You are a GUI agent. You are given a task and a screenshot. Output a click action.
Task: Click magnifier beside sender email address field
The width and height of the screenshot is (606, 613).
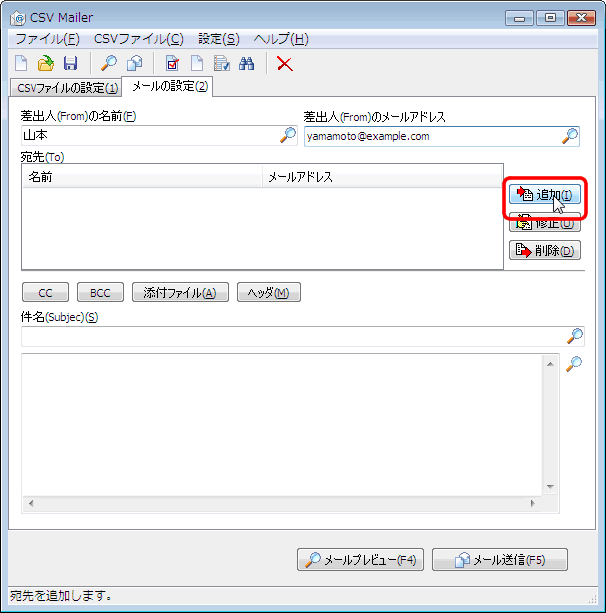point(570,136)
